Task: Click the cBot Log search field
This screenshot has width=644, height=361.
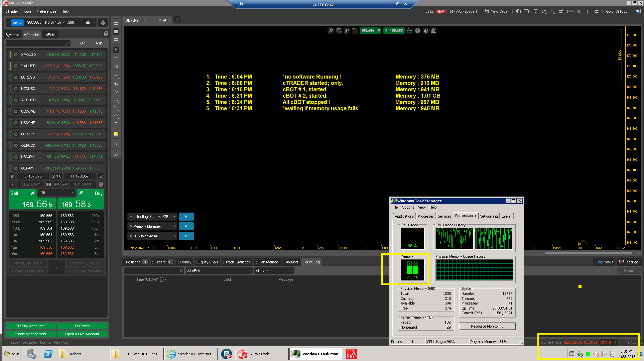Action: coord(154,271)
